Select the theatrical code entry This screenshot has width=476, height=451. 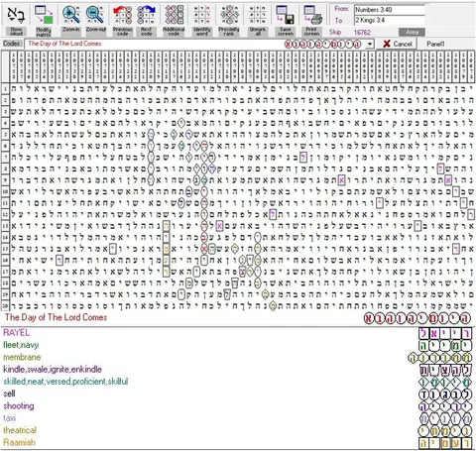(x=20, y=430)
